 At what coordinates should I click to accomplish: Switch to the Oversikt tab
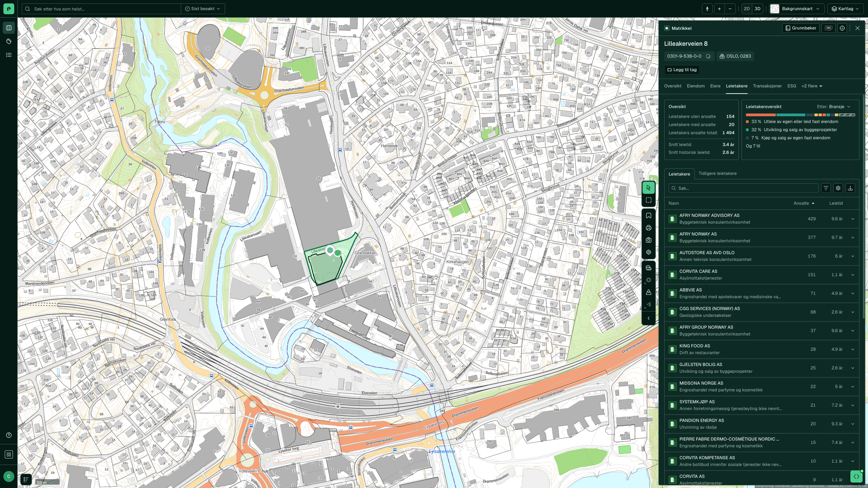[x=672, y=86]
